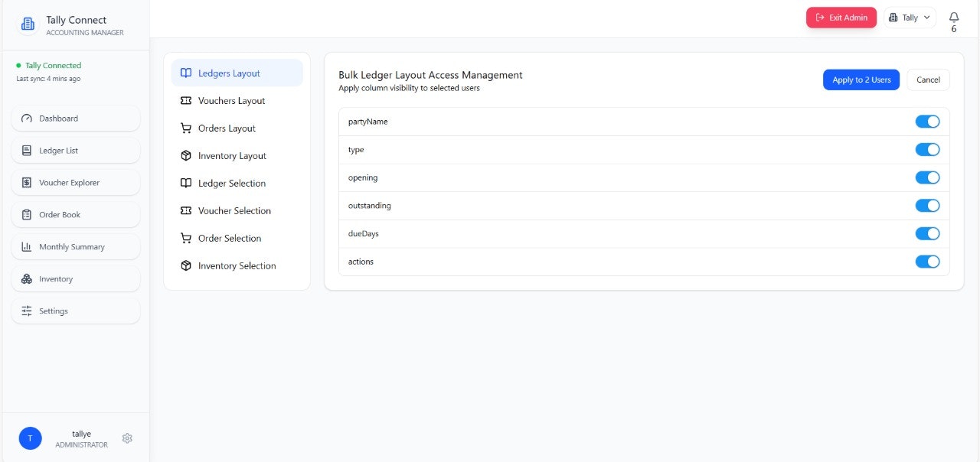Disable the actions column switch
Image resolution: width=980 pixels, height=462 pixels.
coord(927,262)
